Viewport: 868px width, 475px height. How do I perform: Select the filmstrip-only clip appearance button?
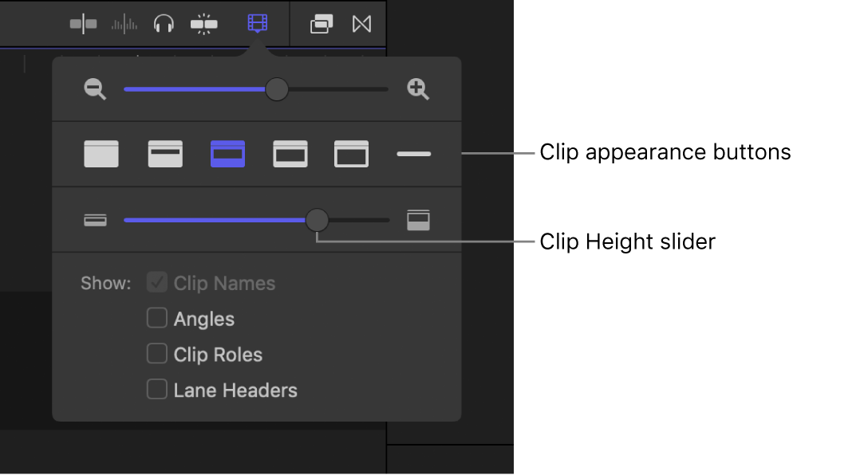pos(351,154)
